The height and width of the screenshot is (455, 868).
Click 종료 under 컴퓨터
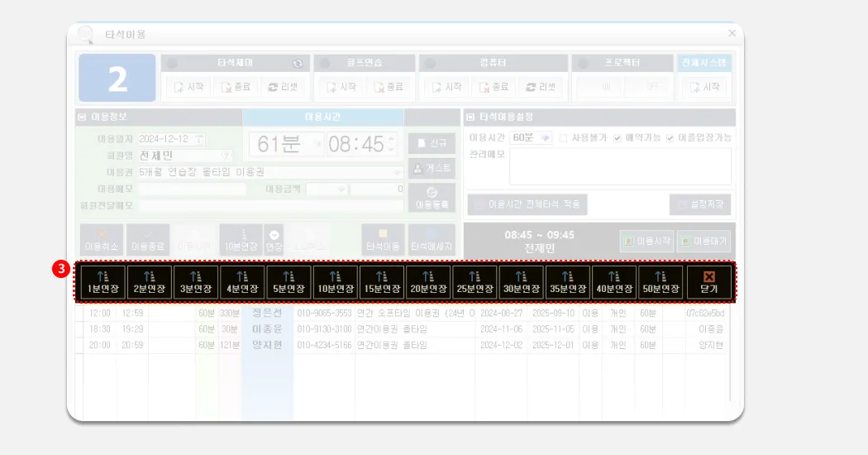pyautogui.click(x=494, y=87)
